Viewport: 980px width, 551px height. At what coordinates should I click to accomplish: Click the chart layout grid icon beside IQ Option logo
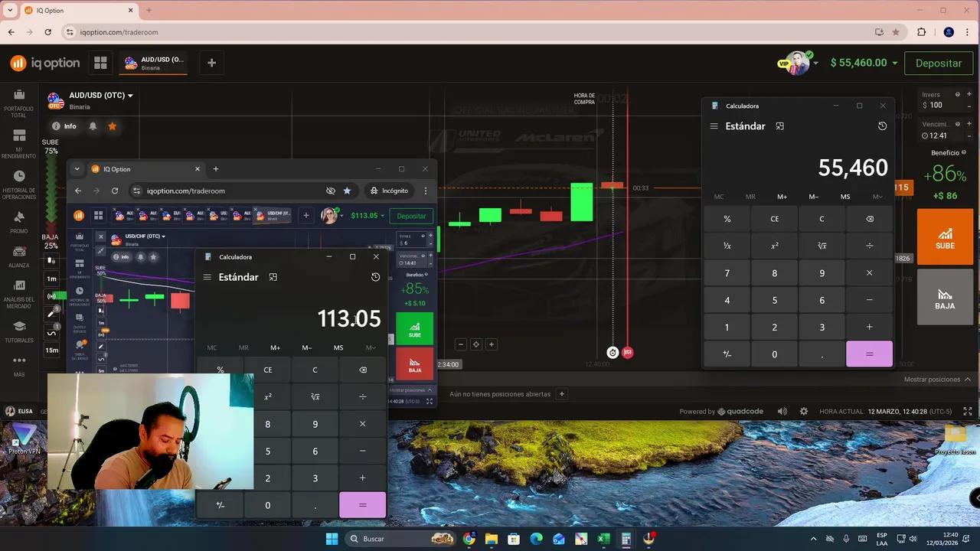pos(100,63)
